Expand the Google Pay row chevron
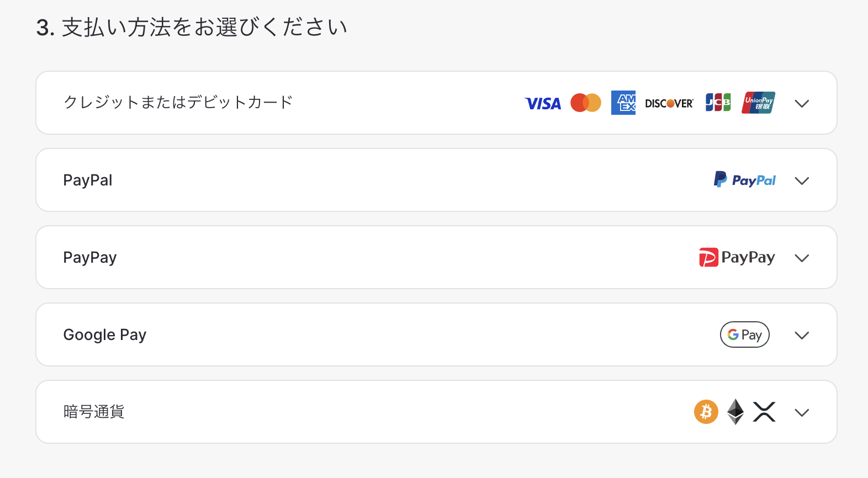This screenshot has height=478, width=868. pos(802,335)
